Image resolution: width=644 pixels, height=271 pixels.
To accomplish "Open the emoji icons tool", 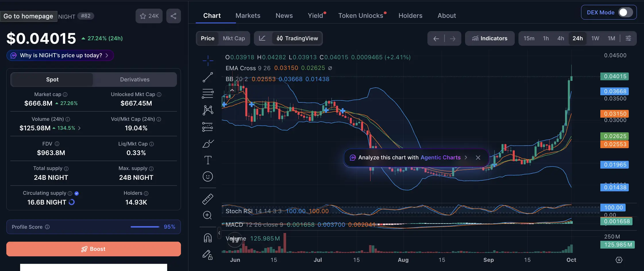I will click(x=208, y=176).
